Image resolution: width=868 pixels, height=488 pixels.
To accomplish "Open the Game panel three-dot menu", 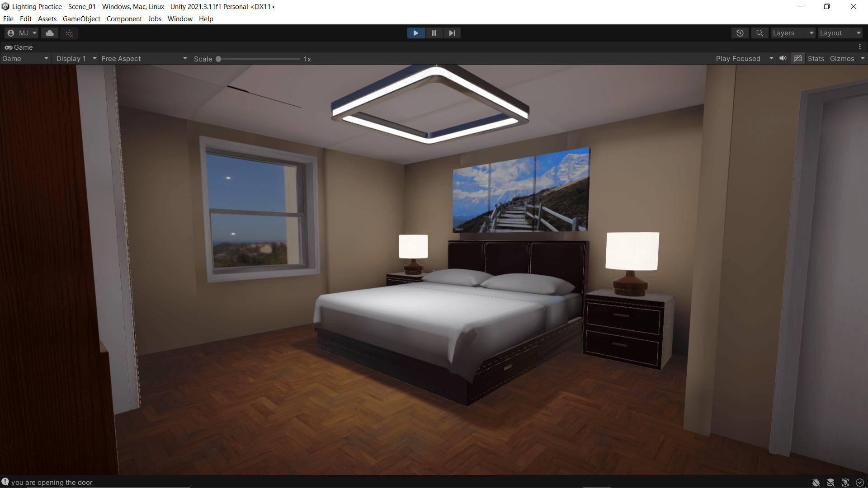I will [x=860, y=47].
